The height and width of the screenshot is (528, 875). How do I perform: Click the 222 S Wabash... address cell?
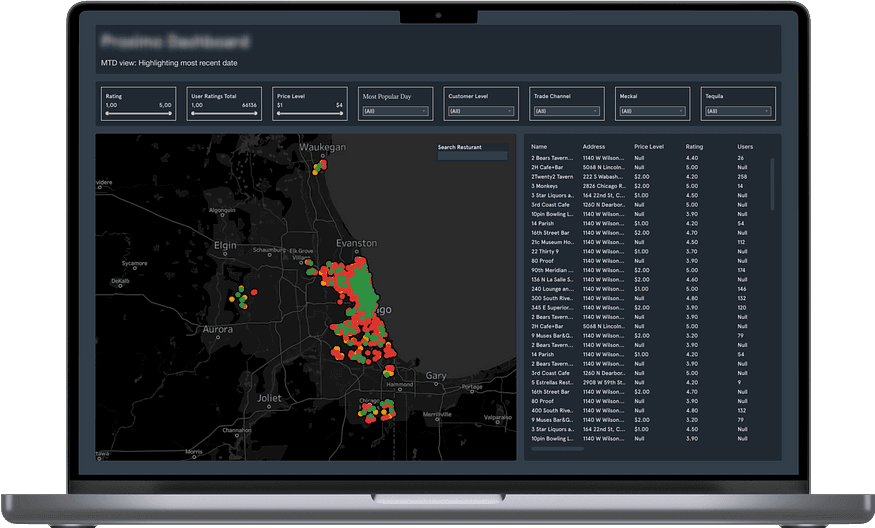tap(604, 176)
